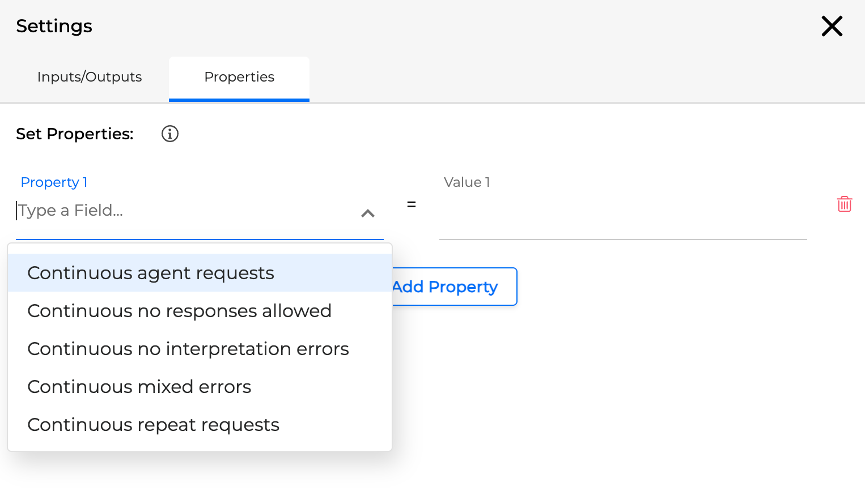Close the Settings dialog with the X

click(x=832, y=26)
